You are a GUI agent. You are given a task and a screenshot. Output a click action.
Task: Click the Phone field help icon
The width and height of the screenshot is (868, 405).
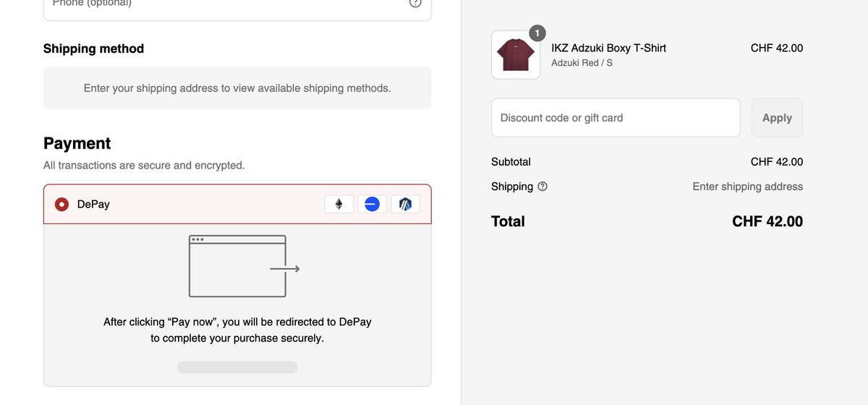(415, 3)
